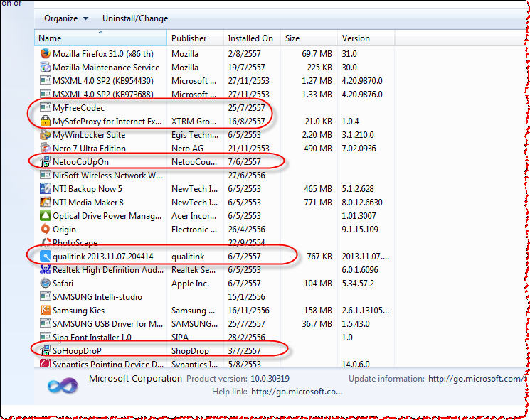
Task: Select the MyFreeCodec entry name
Action: click(78, 108)
